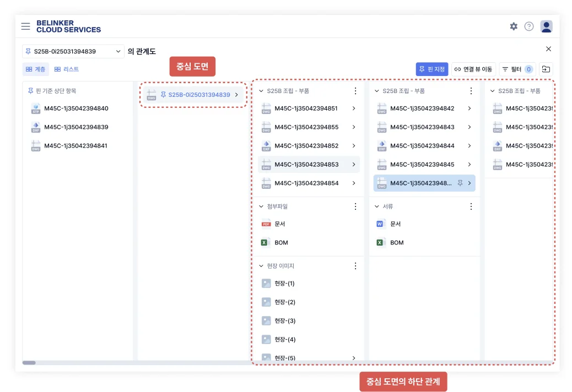The image size is (572, 392).
Task: Toggle the 핀 지정 pin button
Action: click(x=432, y=69)
